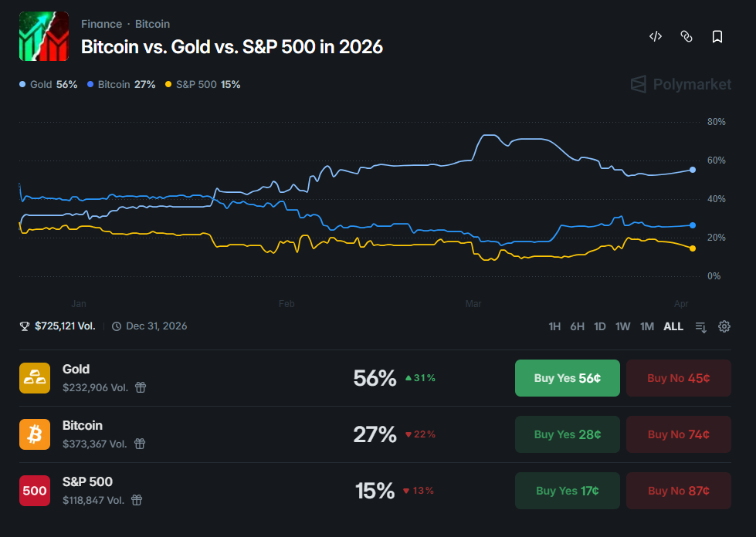Click the gift icon beside Gold volume
This screenshot has width=756, height=537.
(141, 387)
